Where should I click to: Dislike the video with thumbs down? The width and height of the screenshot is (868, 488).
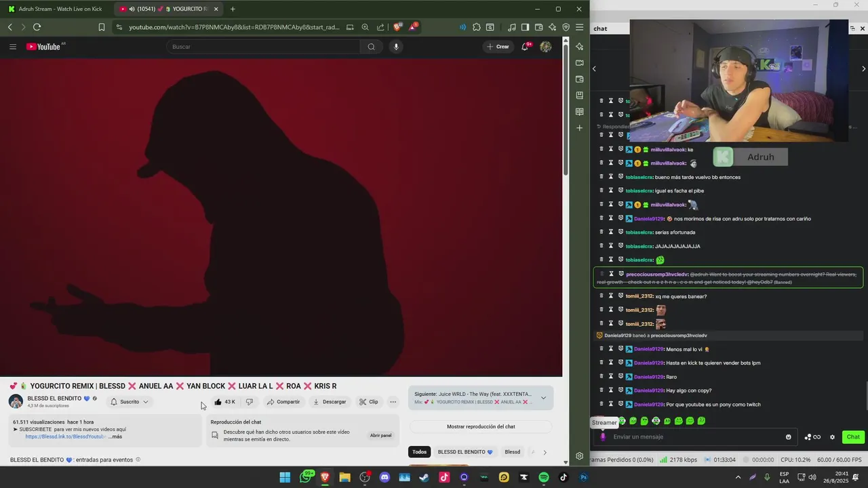[250, 402]
